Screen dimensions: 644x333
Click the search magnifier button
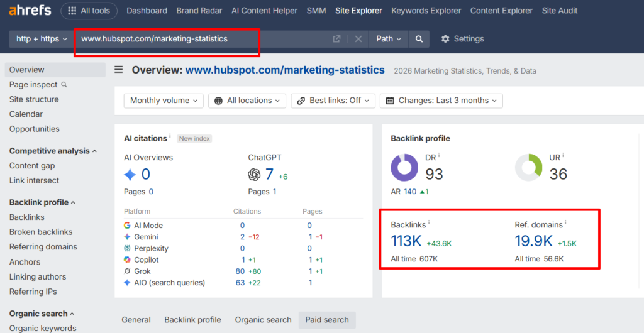[x=419, y=39]
